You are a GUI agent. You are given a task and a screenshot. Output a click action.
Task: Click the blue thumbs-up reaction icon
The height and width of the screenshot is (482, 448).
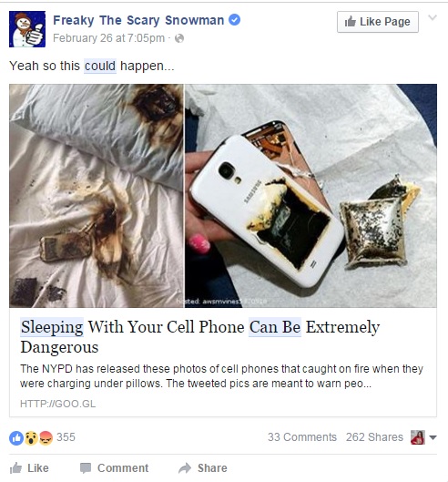16,437
